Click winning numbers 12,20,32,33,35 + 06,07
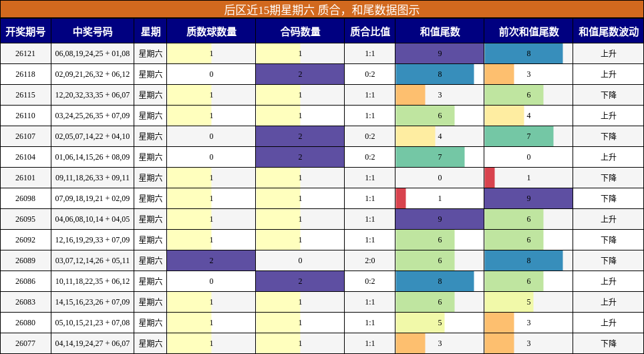 (92, 95)
